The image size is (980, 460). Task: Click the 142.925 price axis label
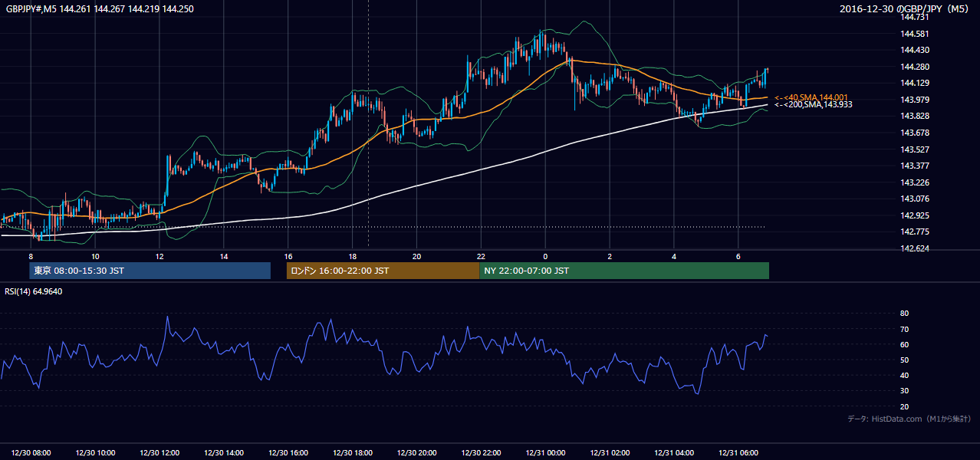click(916, 215)
